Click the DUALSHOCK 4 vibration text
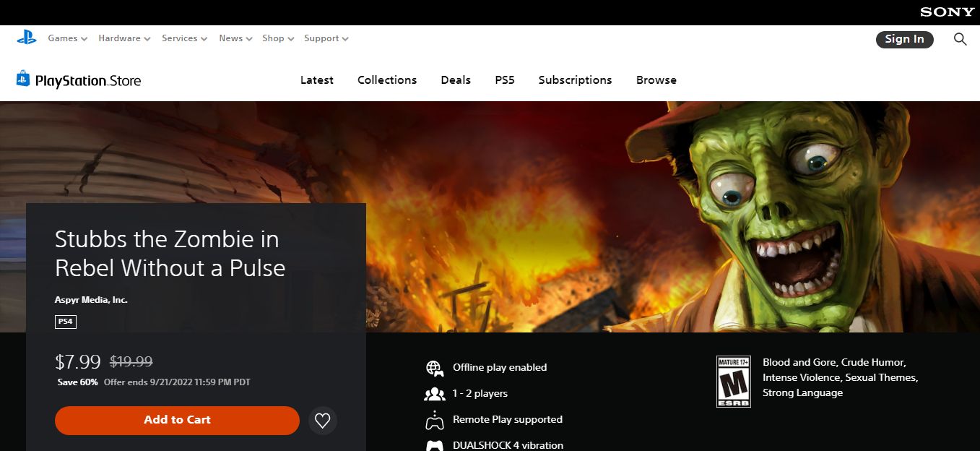The height and width of the screenshot is (451, 980). (508, 445)
